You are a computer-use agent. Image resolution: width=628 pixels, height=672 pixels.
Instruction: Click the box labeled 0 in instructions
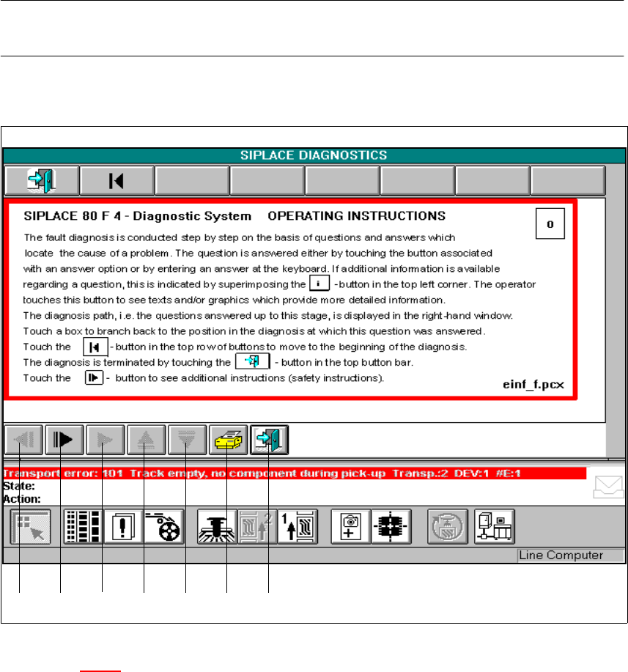tap(550, 224)
